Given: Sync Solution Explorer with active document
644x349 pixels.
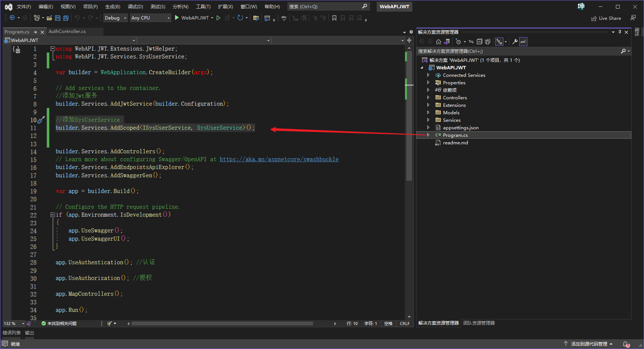Looking at the screenshot, I should 471,42.
